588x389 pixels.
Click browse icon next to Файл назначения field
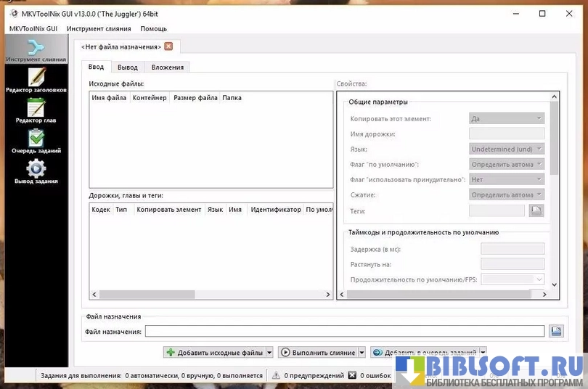(556, 331)
